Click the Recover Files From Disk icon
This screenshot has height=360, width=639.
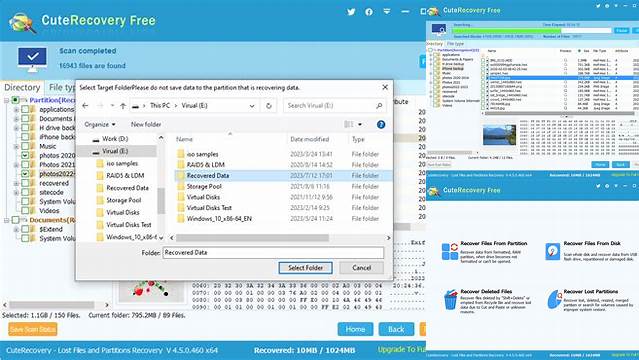[x=553, y=251]
